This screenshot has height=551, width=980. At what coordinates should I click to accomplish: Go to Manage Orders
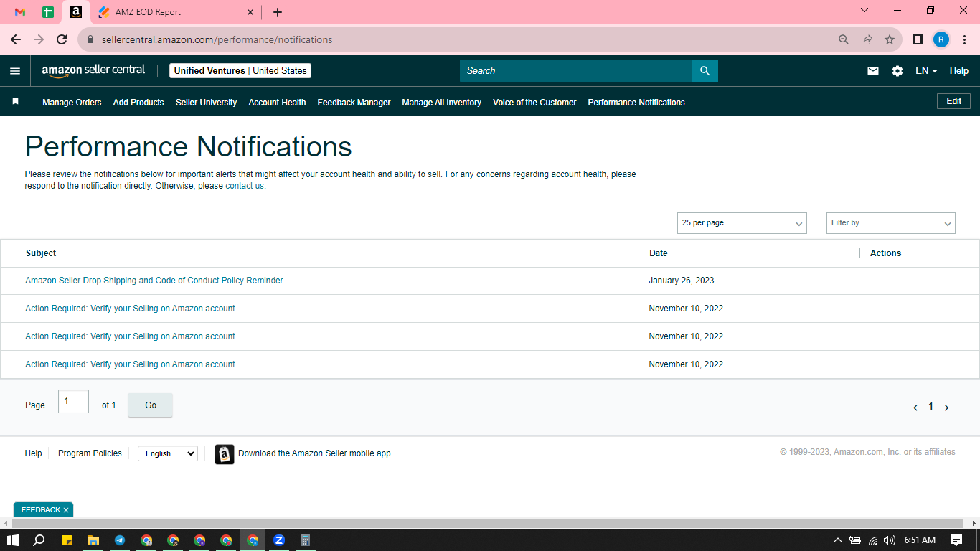72,103
